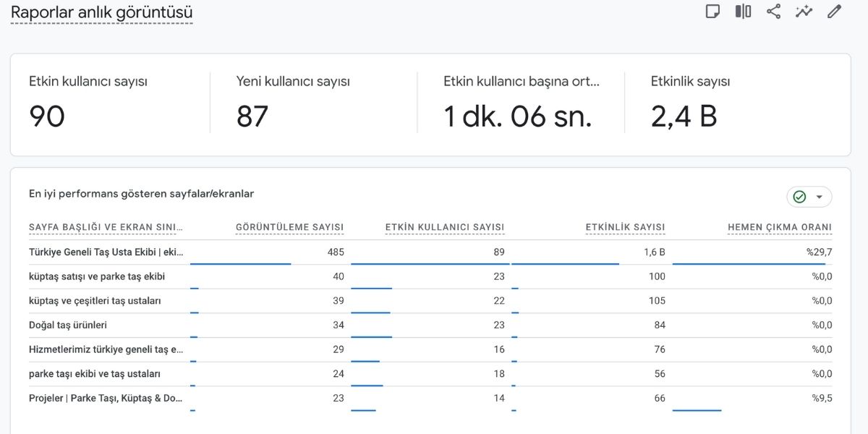The image size is (868, 434).
Task: Click the 'En iyi performans gösteren sayfalar/ekranlar' heading
Action: point(141,194)
